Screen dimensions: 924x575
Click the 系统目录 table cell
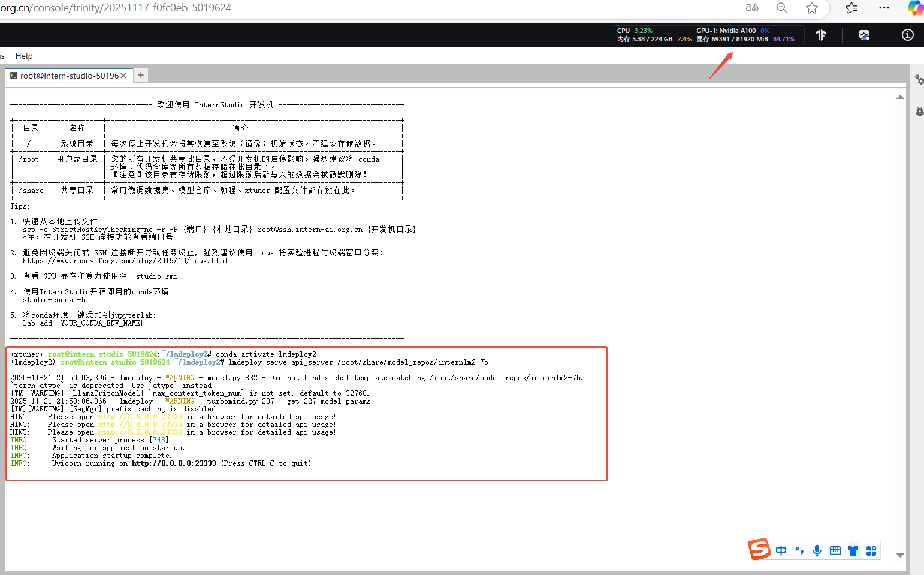[77, 143]
